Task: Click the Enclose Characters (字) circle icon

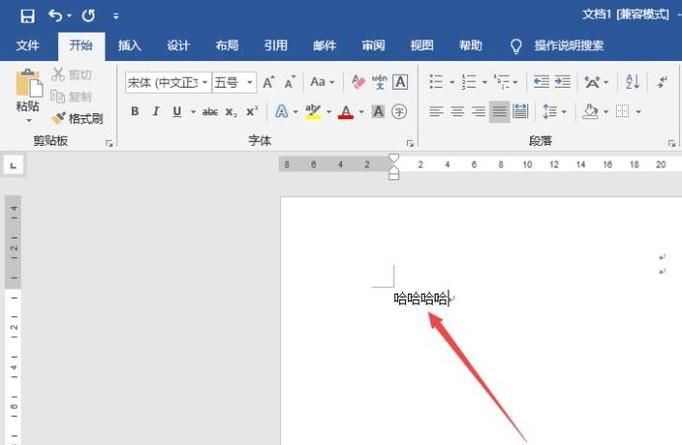Action: tap(399, 112)
